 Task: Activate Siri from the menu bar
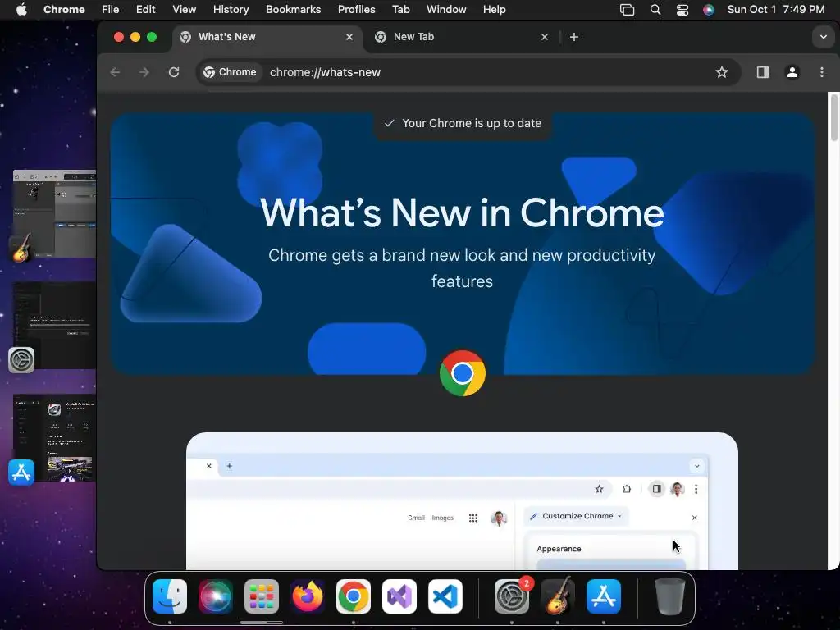709,10
